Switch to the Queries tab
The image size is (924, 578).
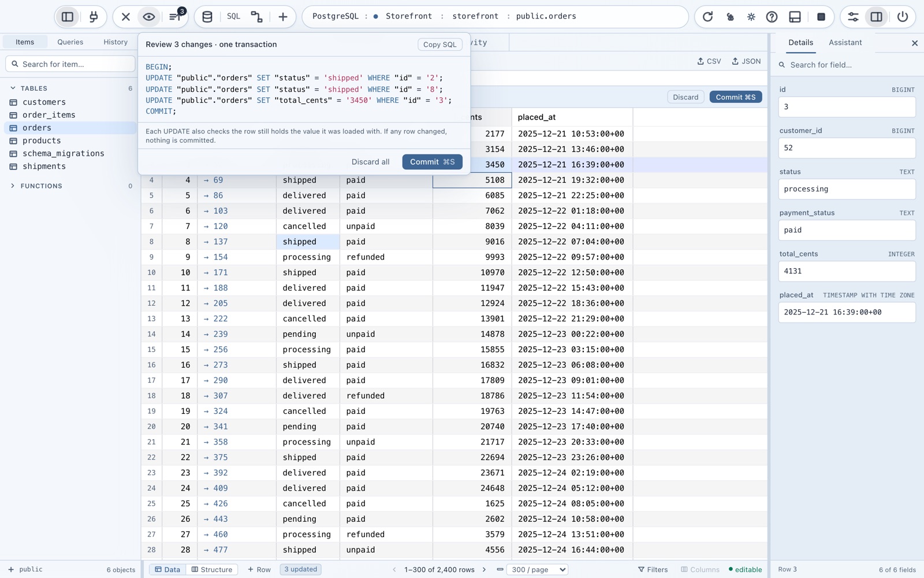tap(70, 42)
